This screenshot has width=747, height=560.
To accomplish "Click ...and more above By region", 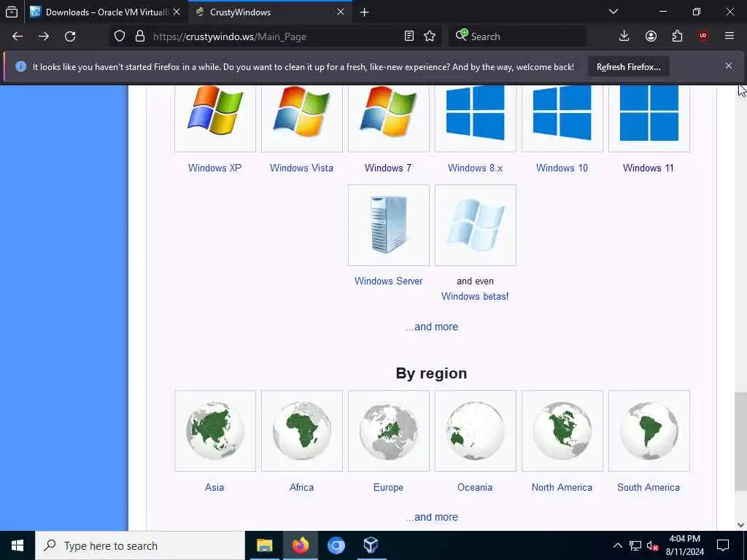I will click(x=432, y=327).
